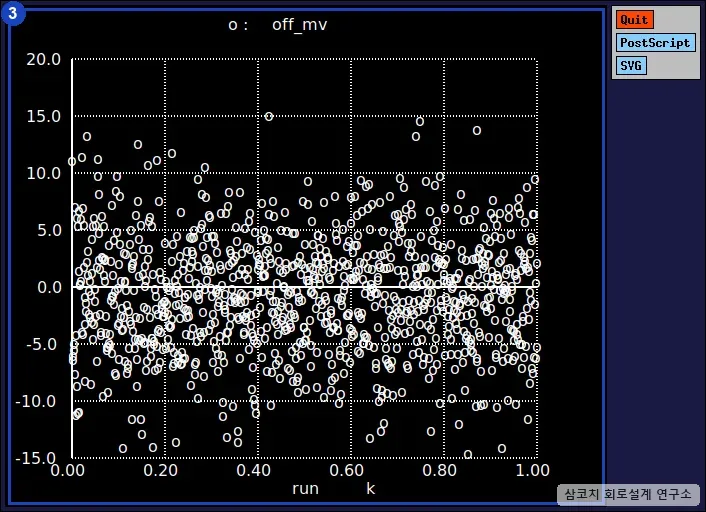The image size is (706, 512).
Task: Click the 0.40 x-axis label
Action: point(253,471)
